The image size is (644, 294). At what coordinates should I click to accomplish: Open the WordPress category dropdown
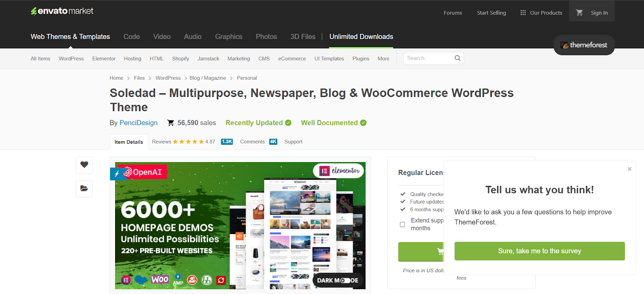(71, 59)
